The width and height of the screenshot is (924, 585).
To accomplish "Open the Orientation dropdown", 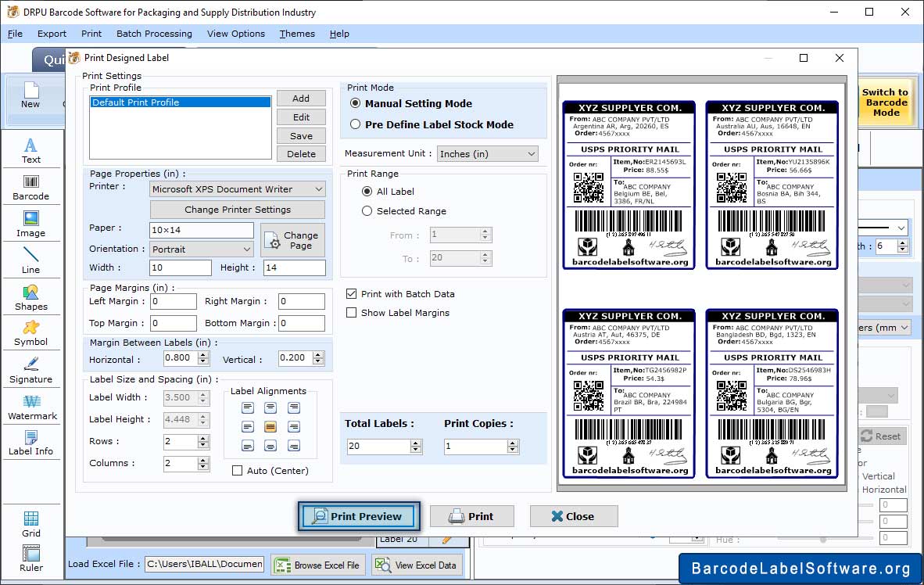I will 202,249.
